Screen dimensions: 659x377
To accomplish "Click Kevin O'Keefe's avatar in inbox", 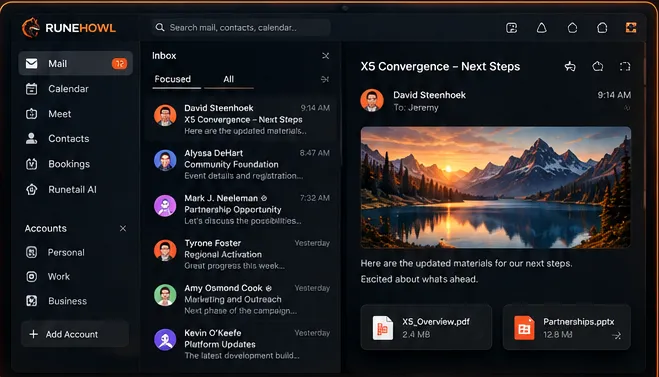I will (x=165, y=340).
